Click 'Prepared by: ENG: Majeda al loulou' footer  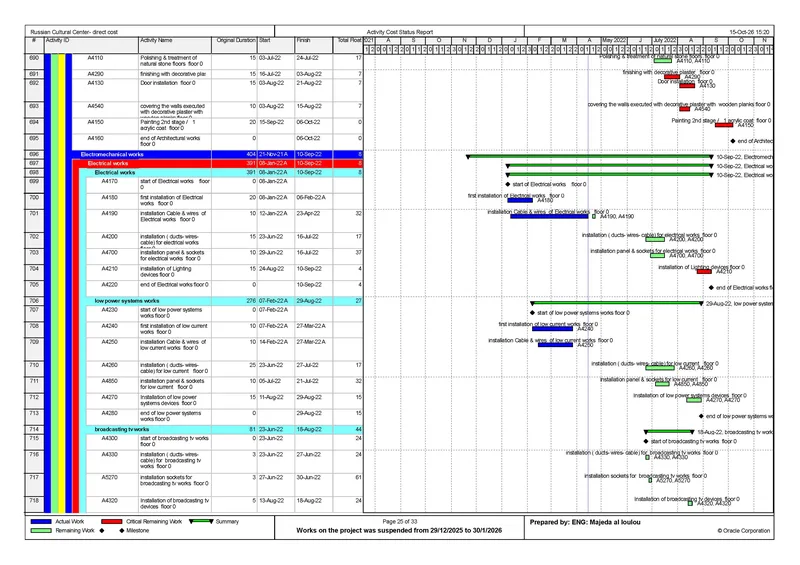pyautogui.click(x=585, y=522)
